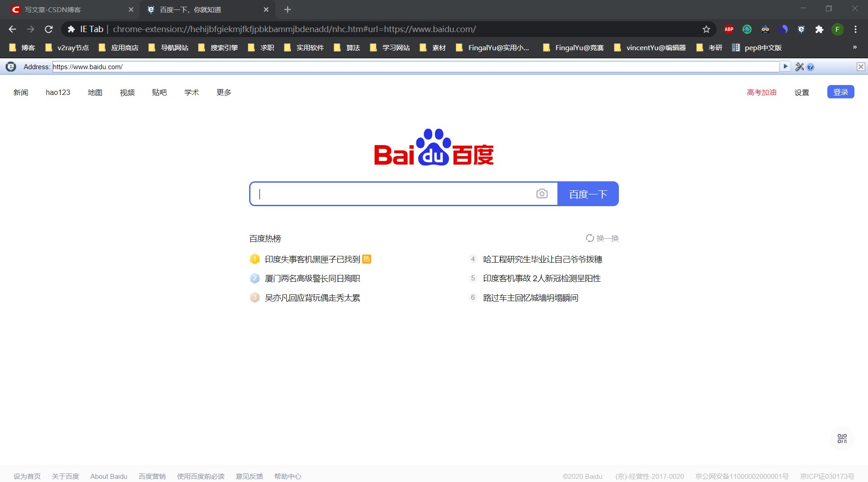Viewport: 868px width, 482px height.
Task: Open the 求职 bookmark folder
Action: pyautogui.click(x=261, y=47)
